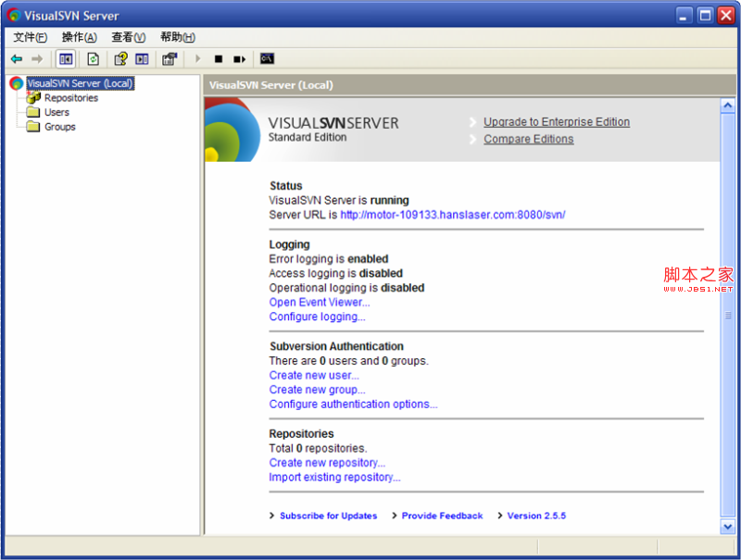The width and height of the screenshot is (741, 560).
Task: Toggle the show/hide console tree icon
Action: [66, 59]
